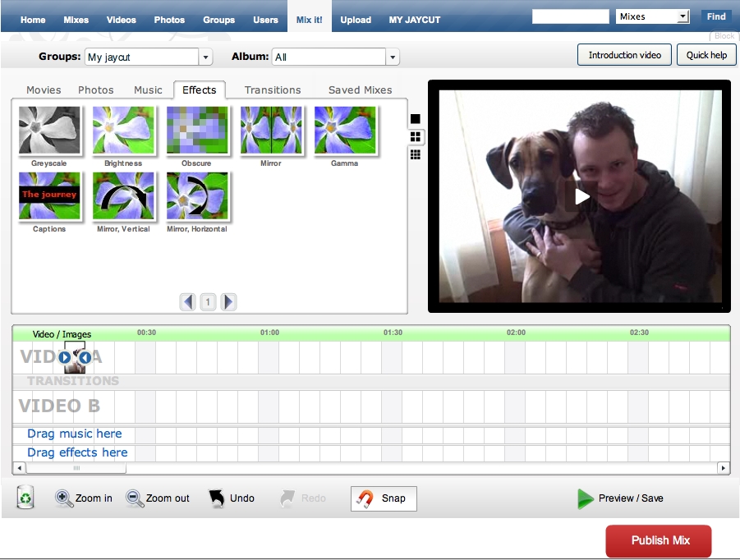Go to the next effects page arrow
Screen dimensions: 740x560
pos(228,302)
